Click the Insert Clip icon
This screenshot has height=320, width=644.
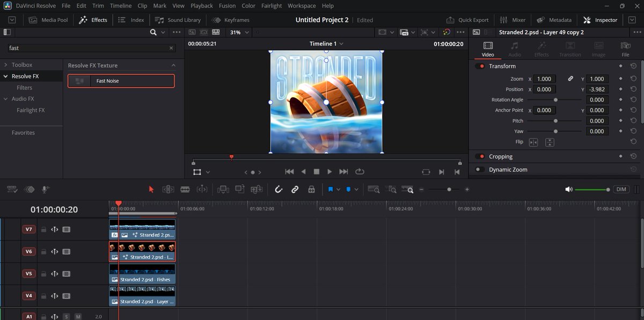tap(223, 189)
